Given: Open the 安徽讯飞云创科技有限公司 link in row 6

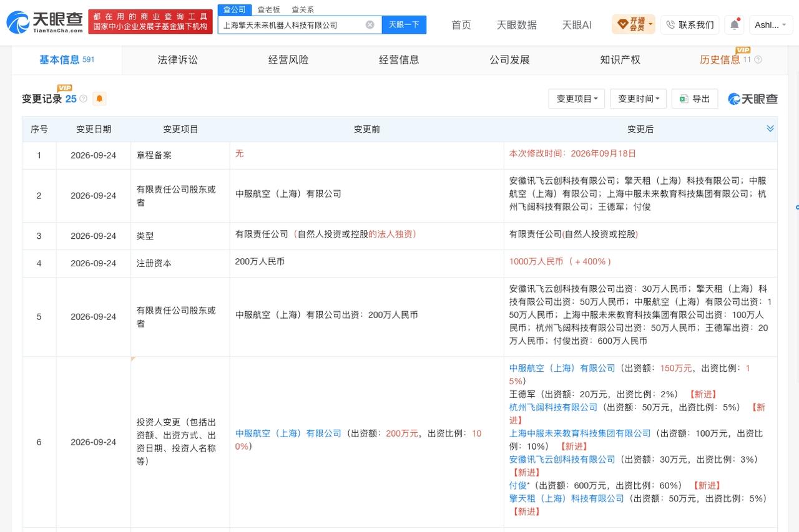Looking at the screenshot, I should click(562, 460).
